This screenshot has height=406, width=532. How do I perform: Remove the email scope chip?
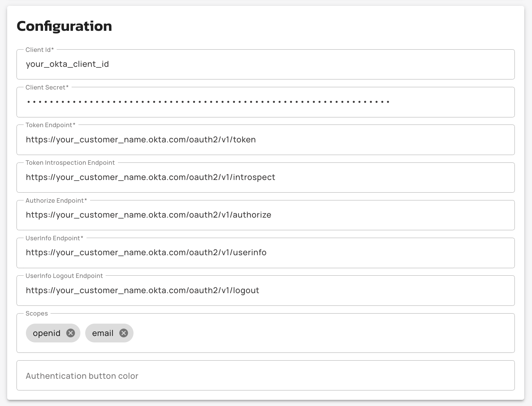pyautogui.click(x=123, y=333)
